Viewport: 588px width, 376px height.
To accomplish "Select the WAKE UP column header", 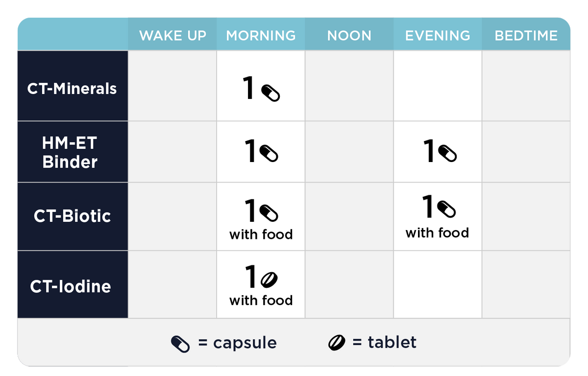I will pos(172,36).
